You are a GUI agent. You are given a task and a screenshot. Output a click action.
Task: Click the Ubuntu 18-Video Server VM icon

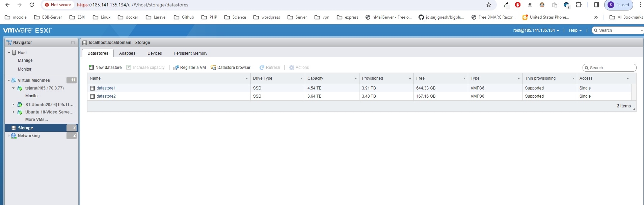[20, 112]
